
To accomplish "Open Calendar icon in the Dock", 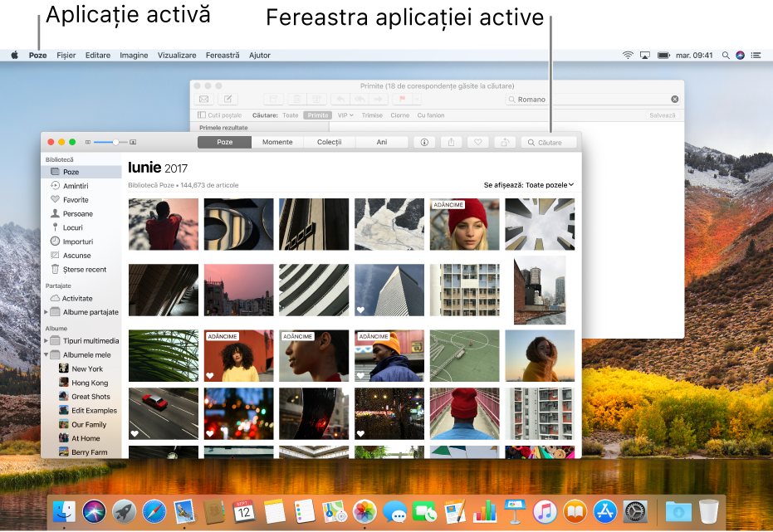I will [244, 511].
